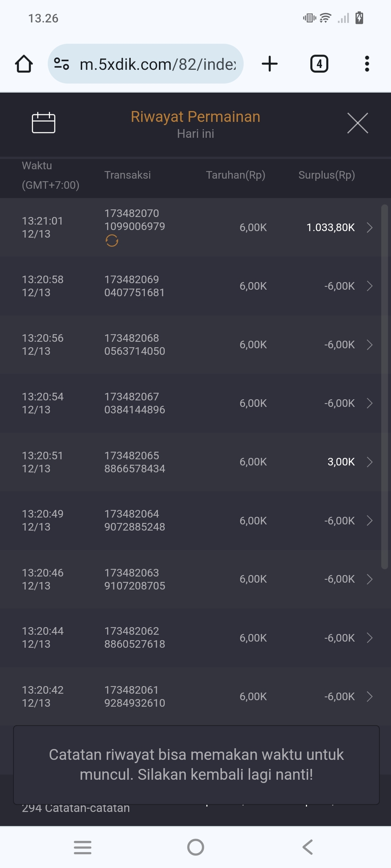This screenshot has width=391, height=868.
Task: Open the tab switcher showing 4 tabs
Action: pos(319,64)
